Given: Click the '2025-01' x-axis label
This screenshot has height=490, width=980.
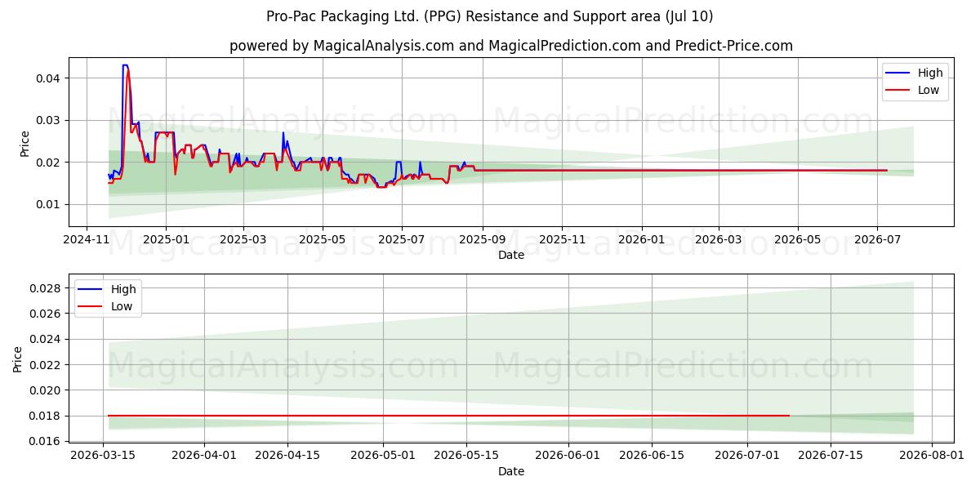Looking at the screenshot, I should [x=166, y=241].
